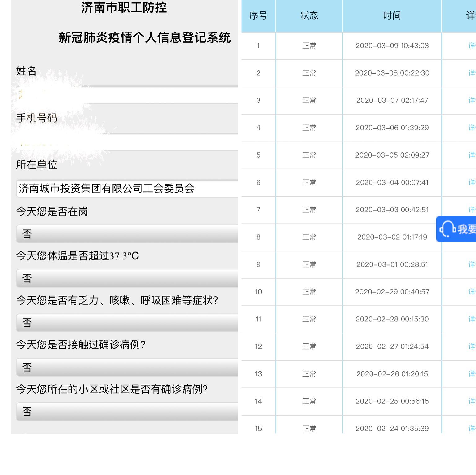Open the 小区或社区 confirmed cases dropdown
This screenshot has width=476, height=475.
[127, 412]
